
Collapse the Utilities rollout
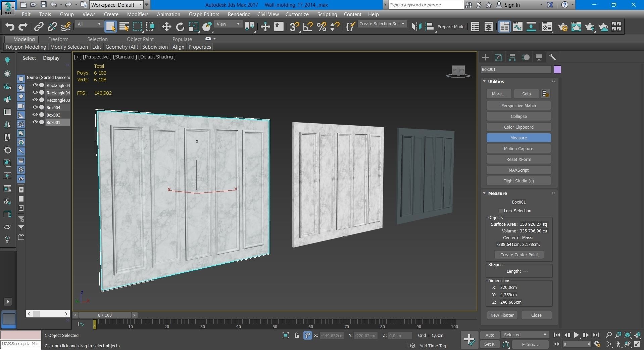tap(484, 81)
